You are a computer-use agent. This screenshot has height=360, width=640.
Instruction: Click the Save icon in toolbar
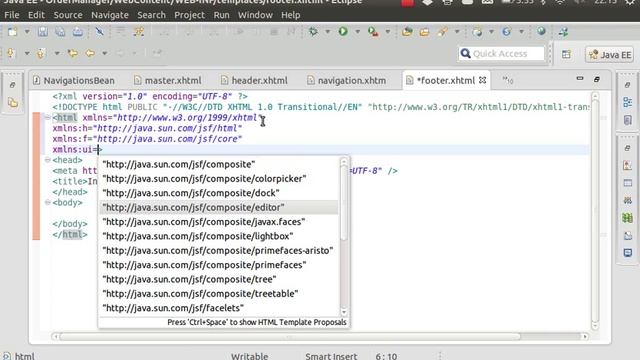tap(42, 32)
